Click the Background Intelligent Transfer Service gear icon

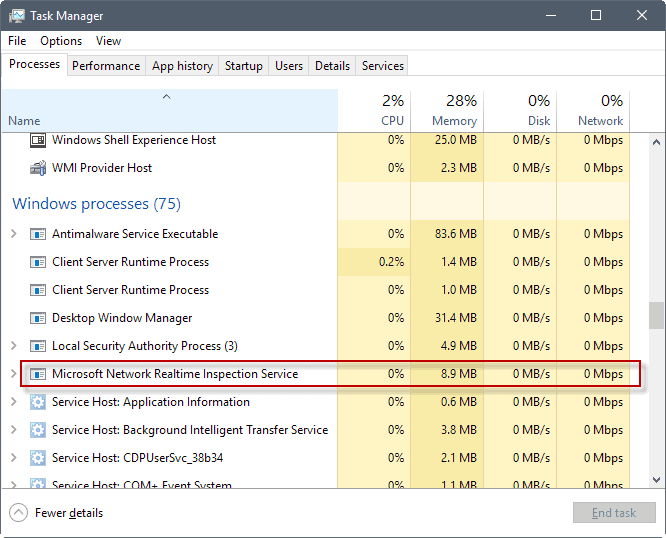tap(38, 430)
